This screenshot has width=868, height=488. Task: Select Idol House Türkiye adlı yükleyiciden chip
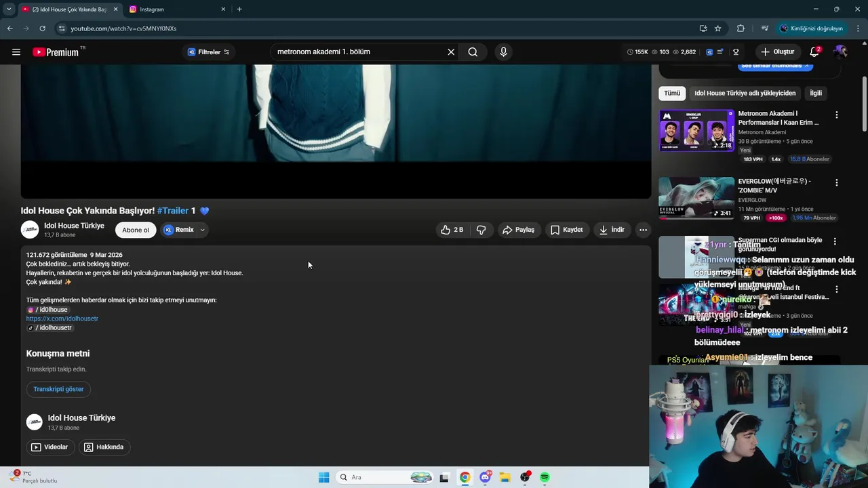745,94
